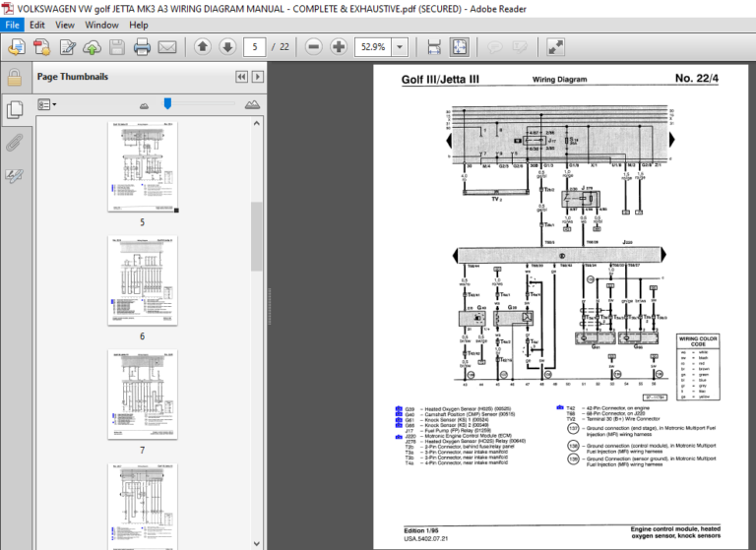The image size is (756, 550).
Task: Open the View menu
Action: [65, 25]
